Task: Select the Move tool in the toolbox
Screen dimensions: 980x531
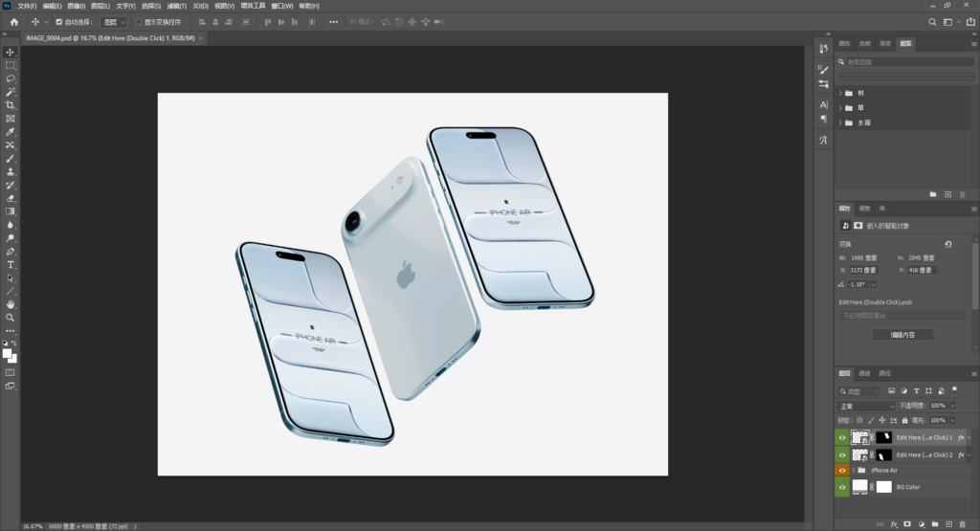Action: click(10, 53)
